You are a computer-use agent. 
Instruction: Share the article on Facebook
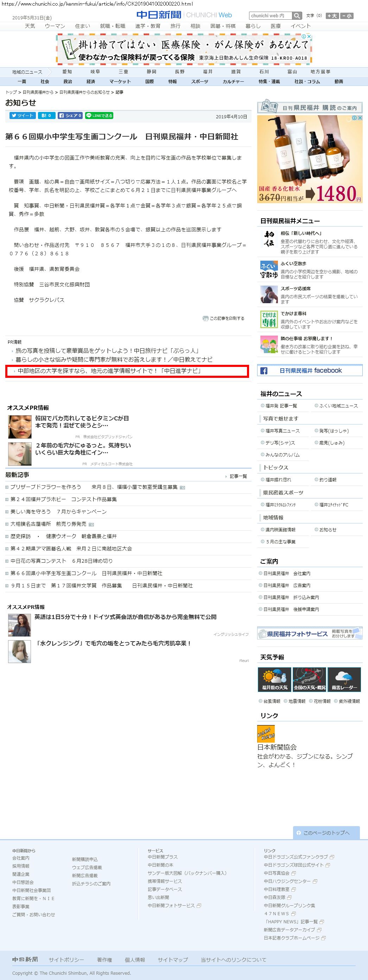(x=70, y=116)
